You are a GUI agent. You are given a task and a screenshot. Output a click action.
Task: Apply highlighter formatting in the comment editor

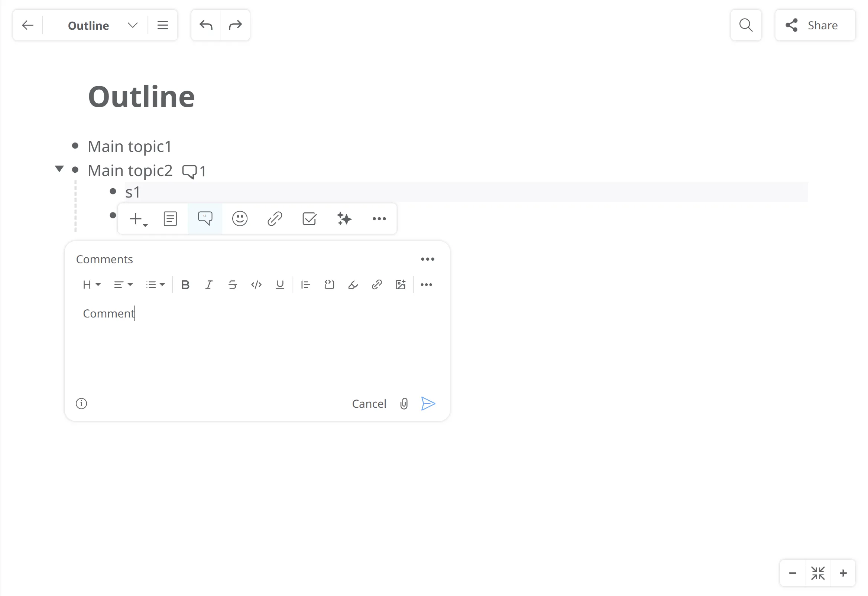pos(353,285)
